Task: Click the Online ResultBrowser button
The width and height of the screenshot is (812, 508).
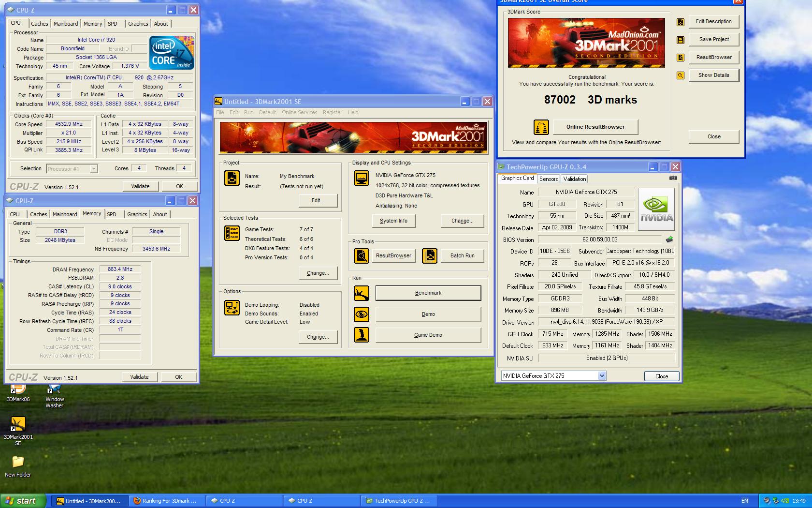Action: 595,127
